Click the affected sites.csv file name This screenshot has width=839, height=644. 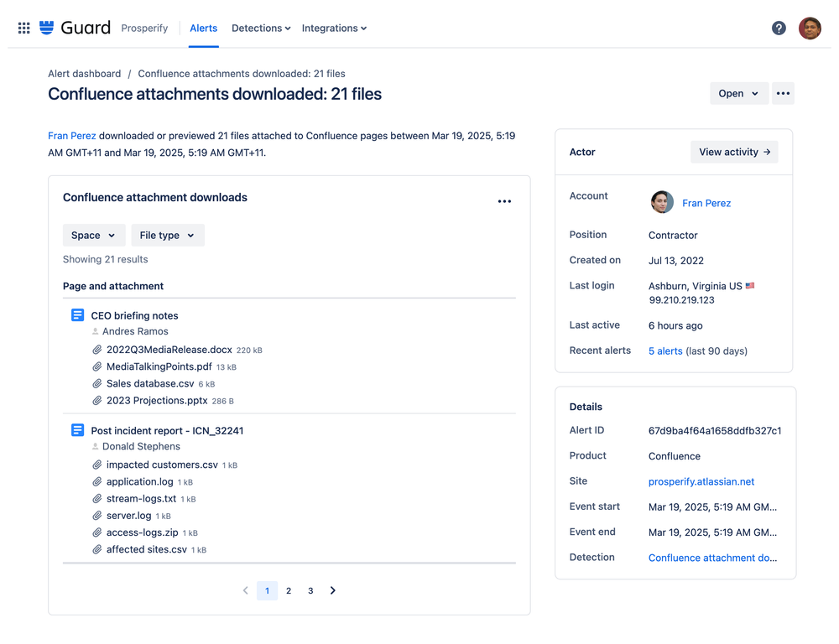147,549
